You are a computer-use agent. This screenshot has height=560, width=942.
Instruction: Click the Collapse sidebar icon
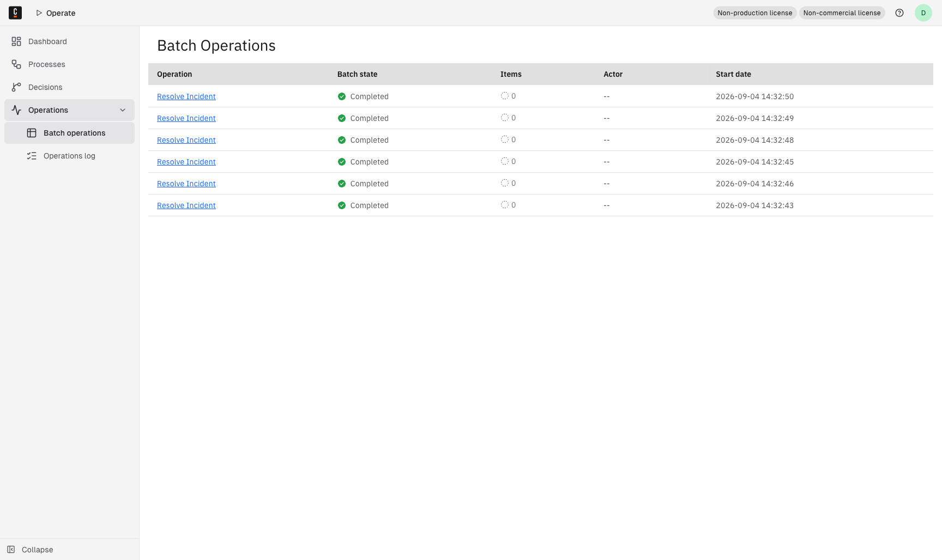(11, 550)
